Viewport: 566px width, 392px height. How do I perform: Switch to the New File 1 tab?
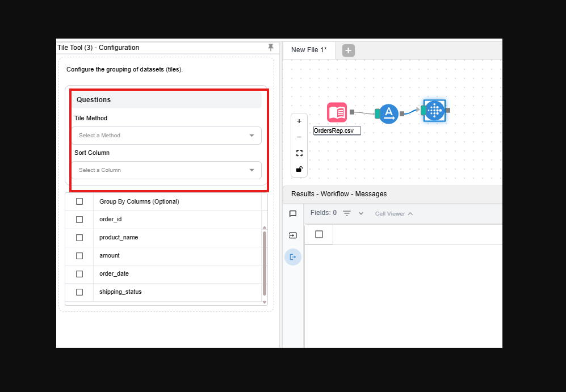coord(309,50)
